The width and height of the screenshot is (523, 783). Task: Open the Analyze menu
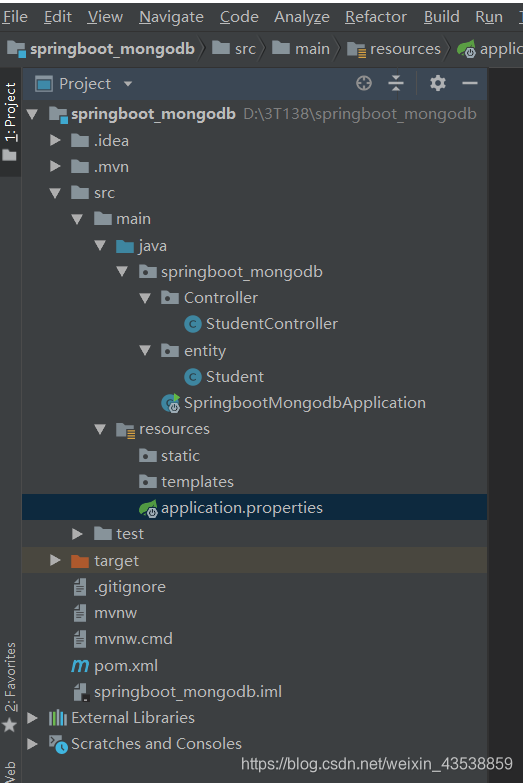302,17
